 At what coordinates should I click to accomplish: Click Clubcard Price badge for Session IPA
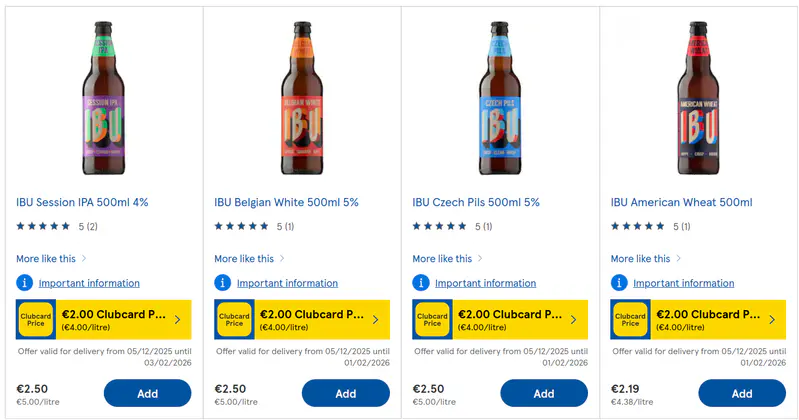pos(36,320)
